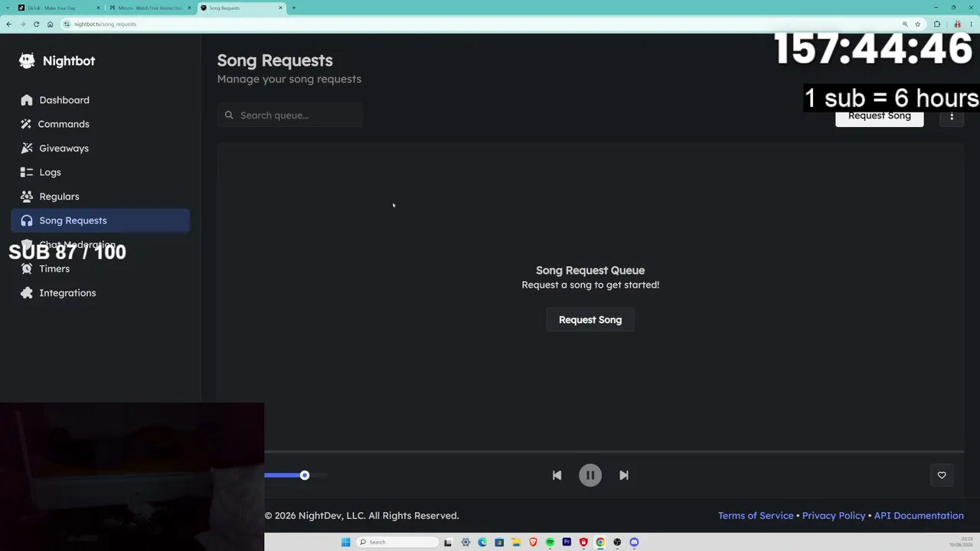Open a new browser tab

294,8
